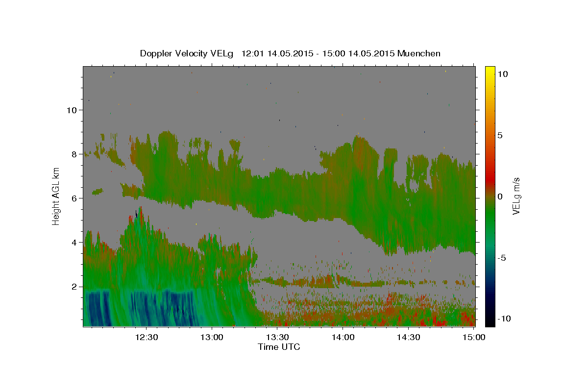Click the 'VELg m/s' colorbar label
Image resolution: width=588 pixels, height=392 pixels.
516,196
